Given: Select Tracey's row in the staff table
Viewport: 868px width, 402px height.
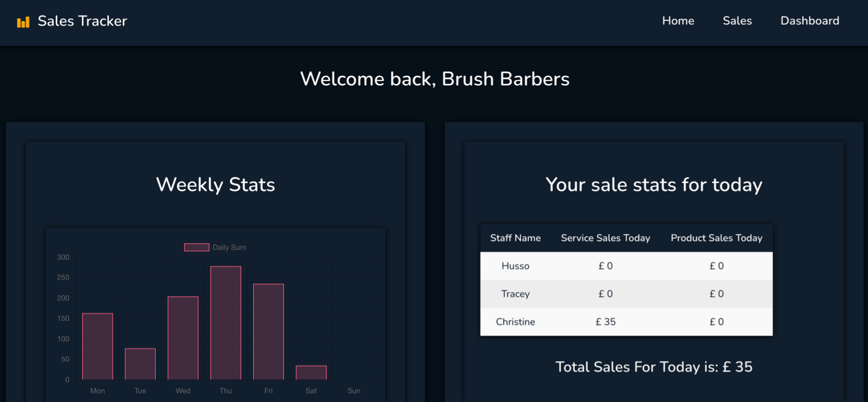Looking at the screenshot, I should (626, 294).
